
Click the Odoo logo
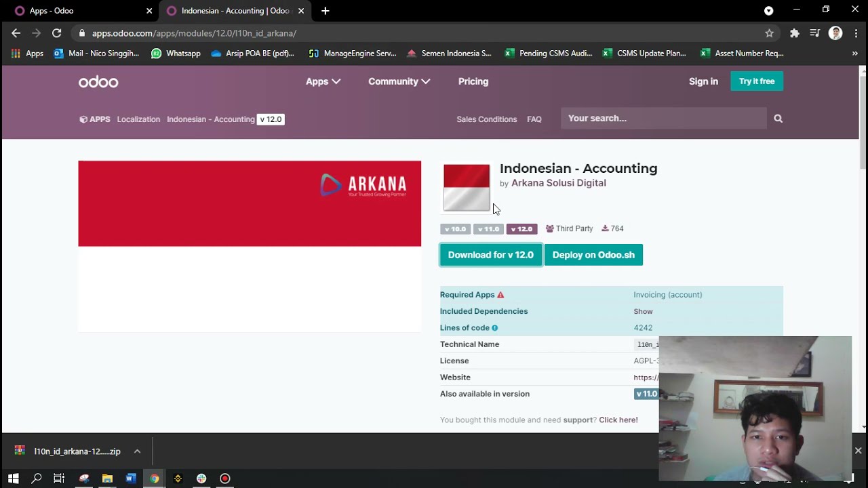[98, 82]
